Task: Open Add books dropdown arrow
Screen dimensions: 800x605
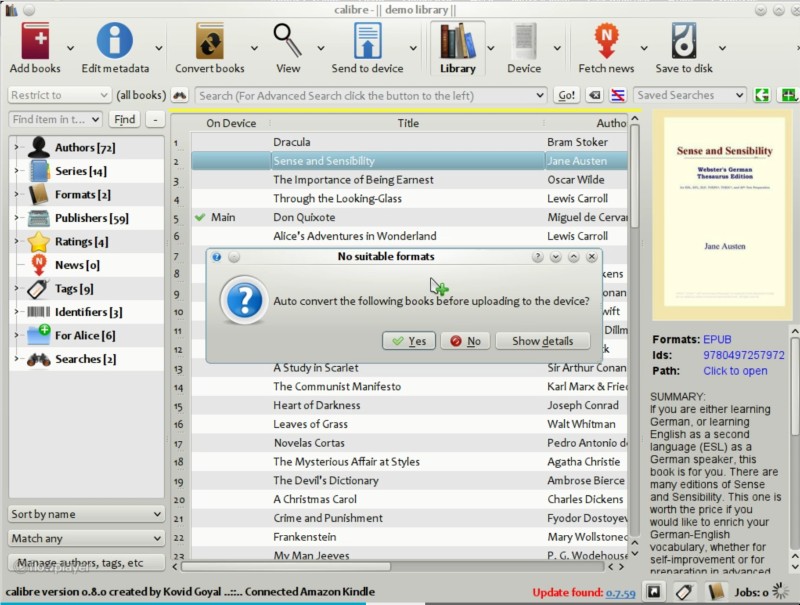Action: pos(70,48)
